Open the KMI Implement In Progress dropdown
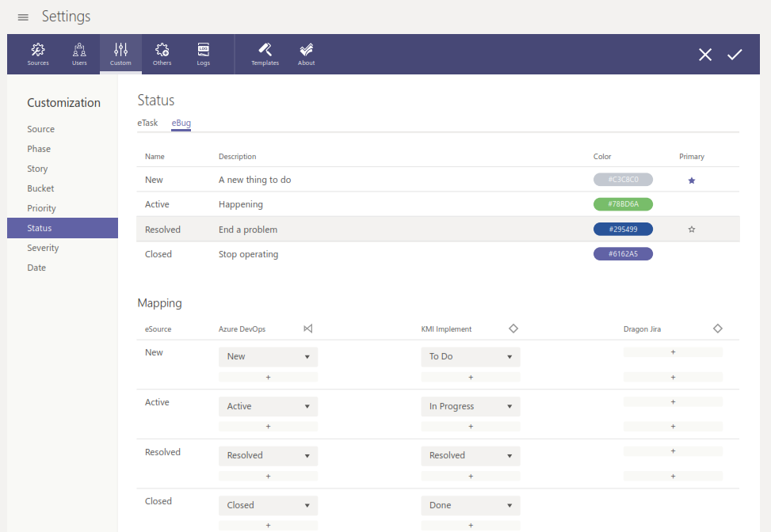The image size is (771, 532). coord(470,407)
